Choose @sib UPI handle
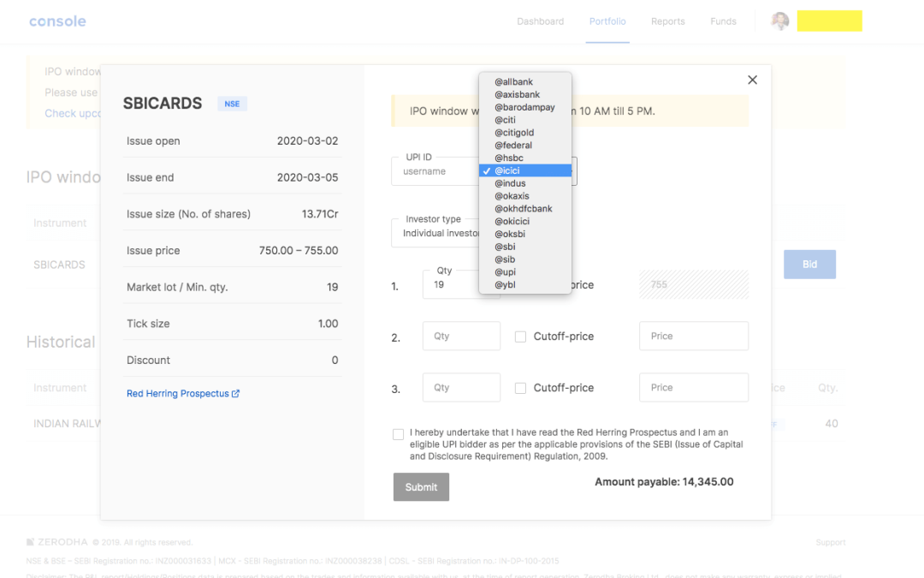Image resolution: width=924 pixels, height=578 pixels. click(x=525, y=259)
